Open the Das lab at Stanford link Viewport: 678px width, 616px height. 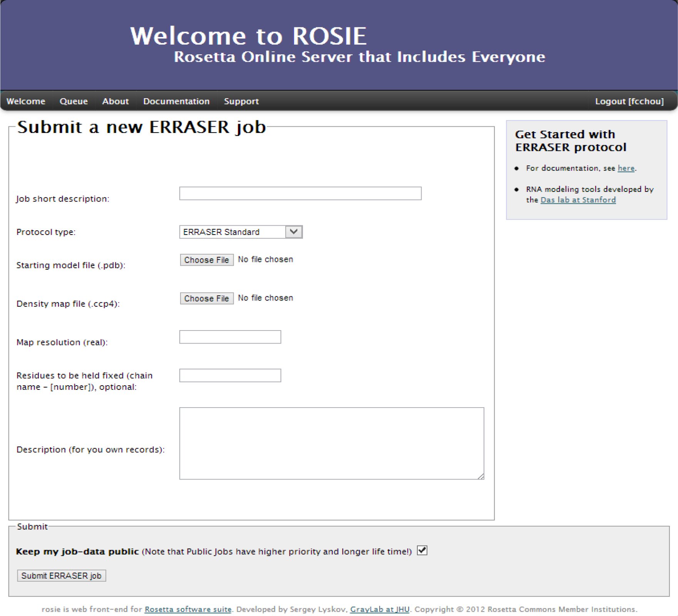click(x=578, y=200)
